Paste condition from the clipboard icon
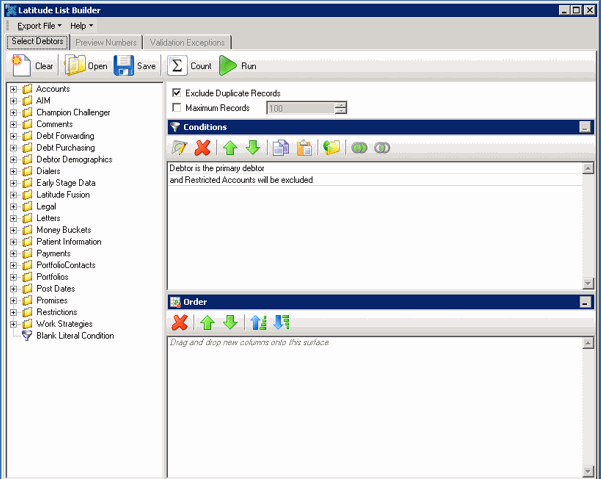The height and width of the screenshot is (479, 601). pos(305,148)
